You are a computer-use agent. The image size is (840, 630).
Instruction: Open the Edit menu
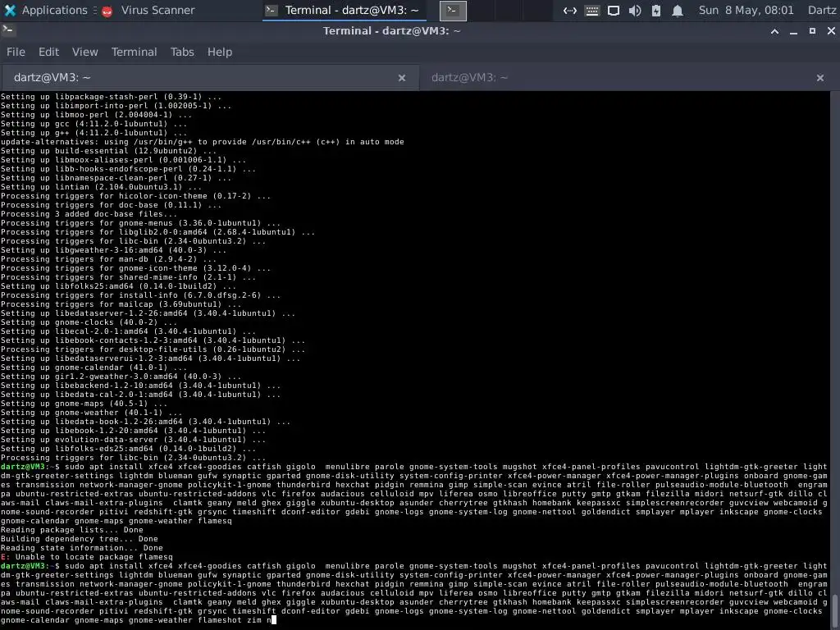point(48,52)
